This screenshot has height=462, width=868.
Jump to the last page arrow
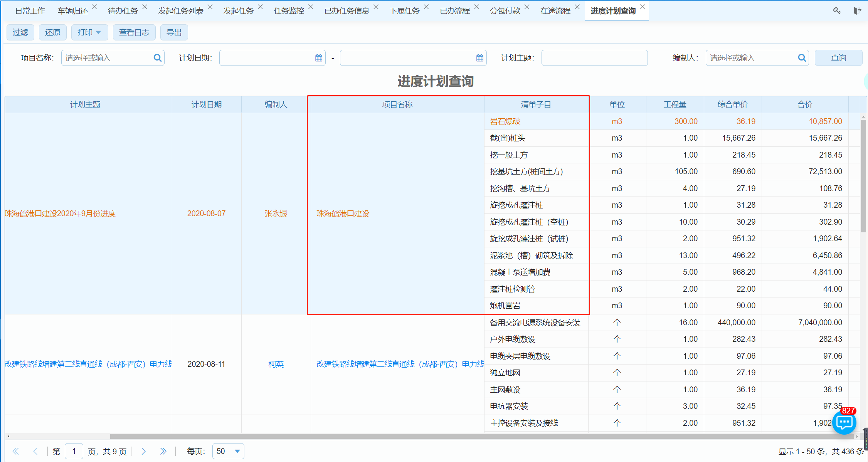[163, 451]
